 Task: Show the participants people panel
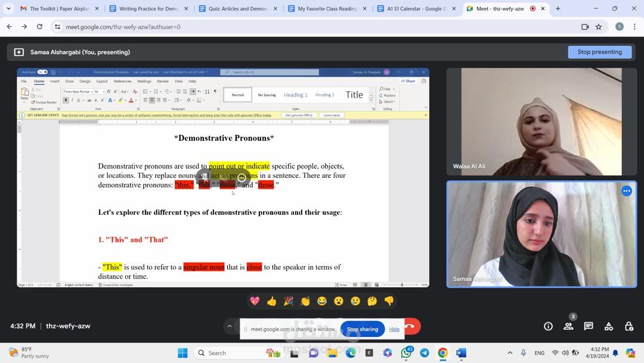(568, 327)
